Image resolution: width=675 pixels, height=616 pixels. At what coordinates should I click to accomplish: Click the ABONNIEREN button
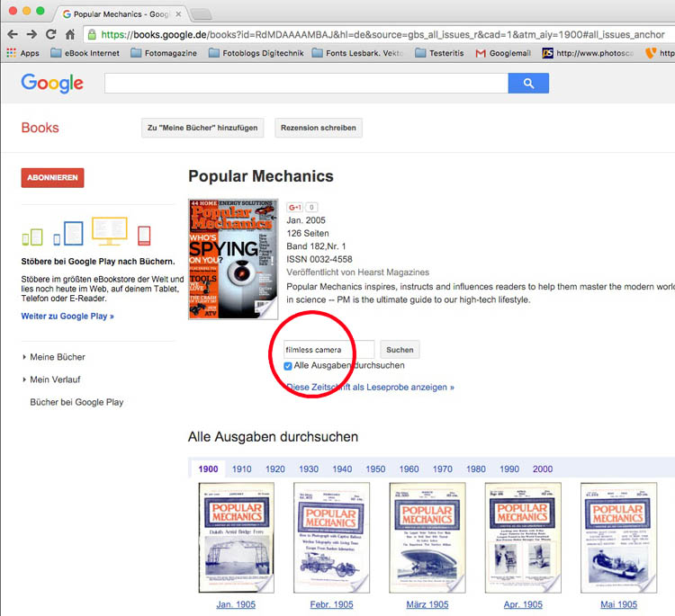pos(52,178)
